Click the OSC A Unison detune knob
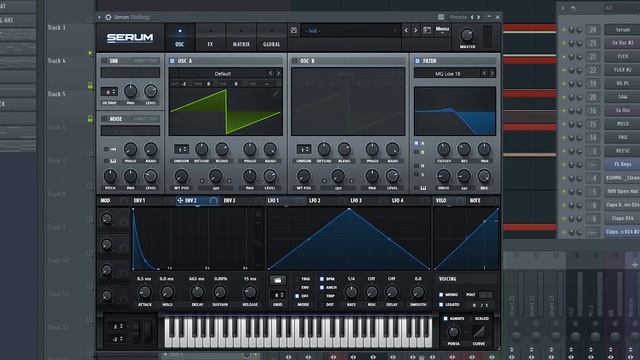640x360 pixels. [201, 149]
